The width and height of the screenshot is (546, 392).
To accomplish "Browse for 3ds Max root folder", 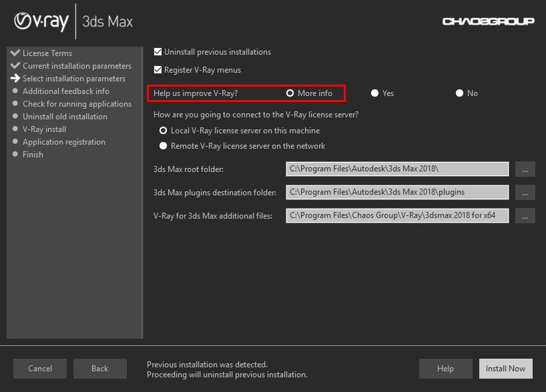I will [x=525, y=169].
